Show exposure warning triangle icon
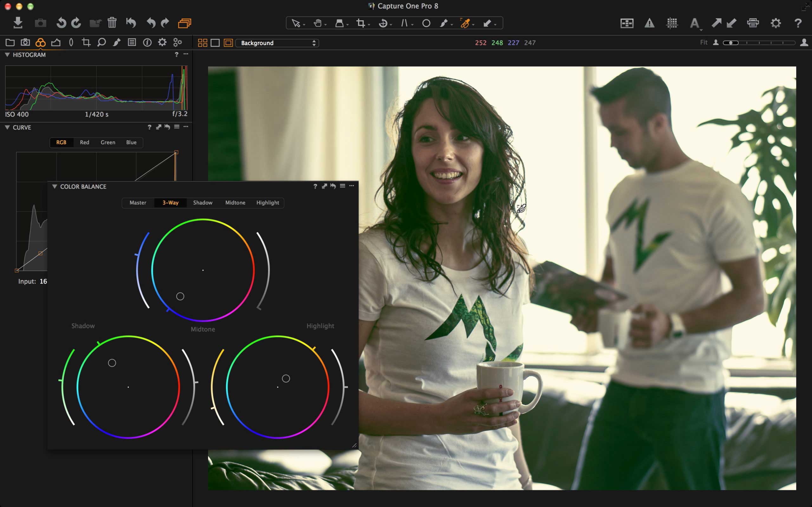The height and width of the screenshot is (507, 812). point(649,23)
